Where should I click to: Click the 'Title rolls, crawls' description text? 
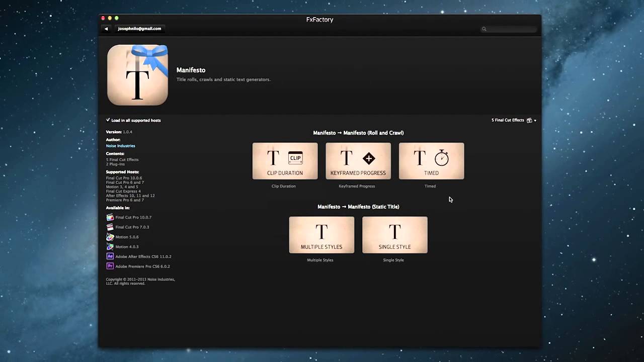click(x=223, y=79)
